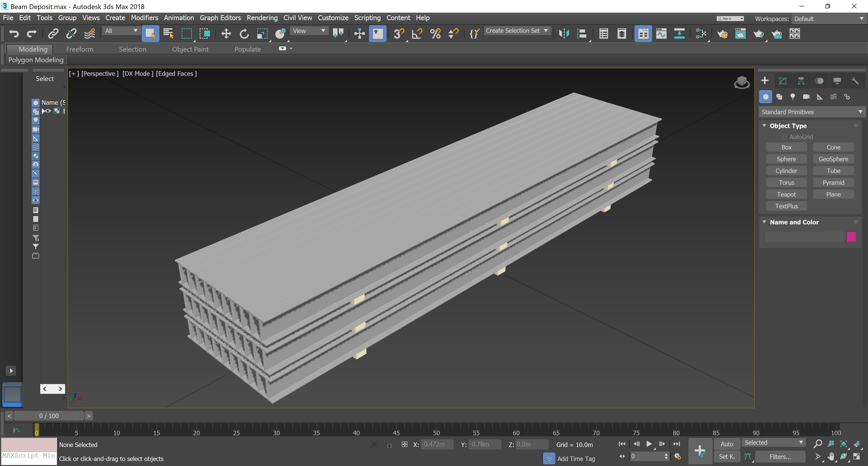Select the Cameras category icon in Create panel
The height and width of the screenshot is (466, 868).
point(806,97)
